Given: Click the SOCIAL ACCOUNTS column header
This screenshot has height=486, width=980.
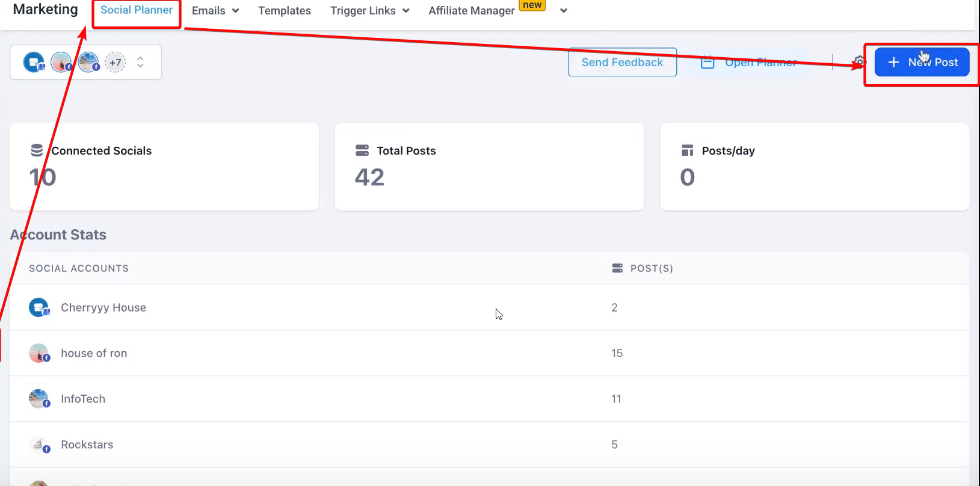Looking at the screenshot, I should (79, 268).
